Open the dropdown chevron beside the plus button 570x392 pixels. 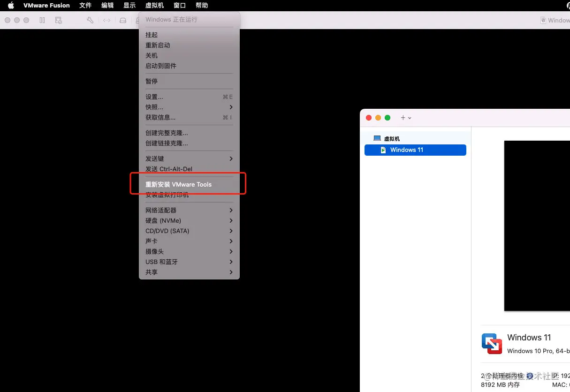coord(410,118)
